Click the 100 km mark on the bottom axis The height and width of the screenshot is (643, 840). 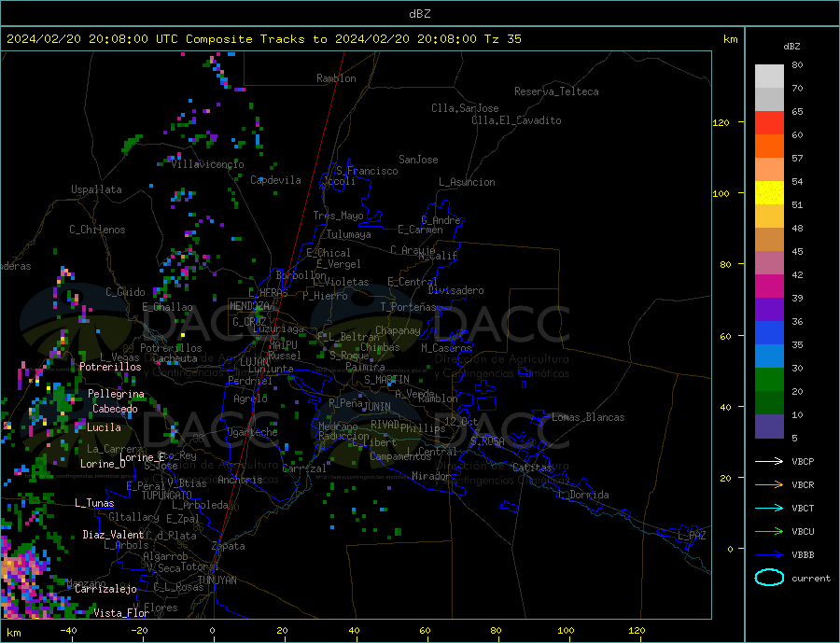566,630
